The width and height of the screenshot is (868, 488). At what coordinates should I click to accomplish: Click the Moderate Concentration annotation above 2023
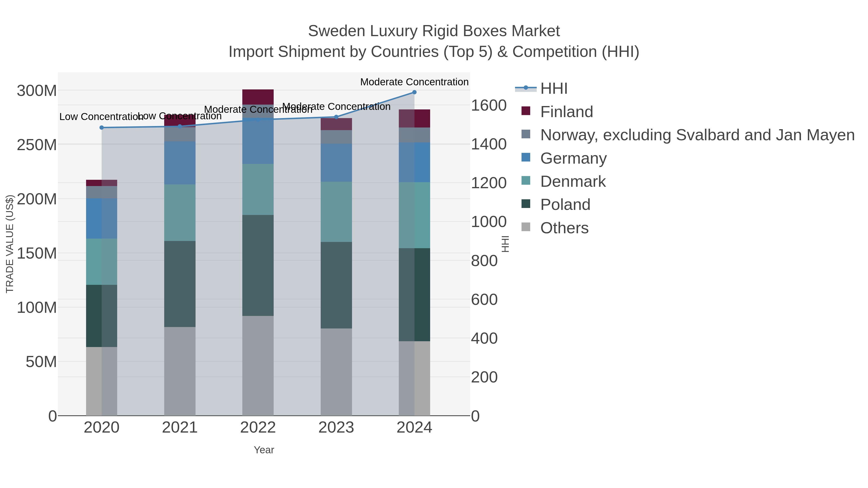pyautogui.click(x=336, y=107)
